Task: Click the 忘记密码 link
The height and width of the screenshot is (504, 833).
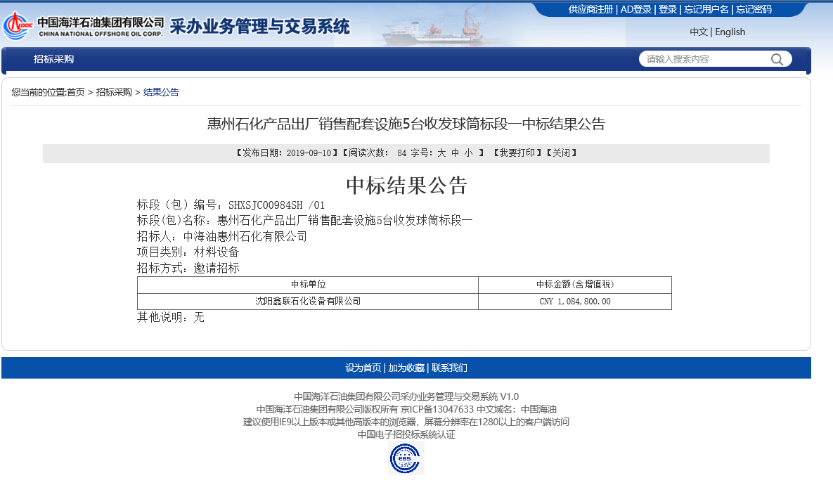Action: pyautogui.click(x=754, y=9)
